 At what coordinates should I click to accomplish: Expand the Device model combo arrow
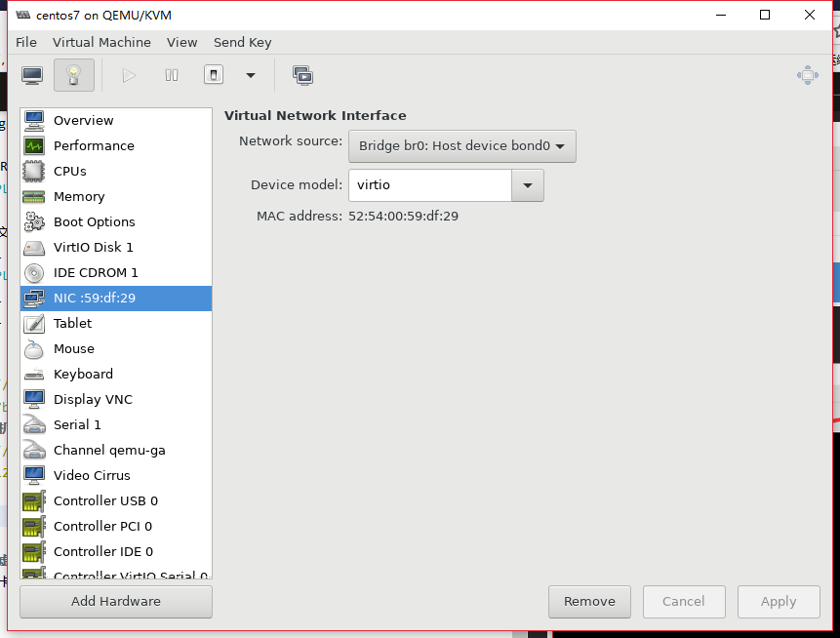coord(528,185)
